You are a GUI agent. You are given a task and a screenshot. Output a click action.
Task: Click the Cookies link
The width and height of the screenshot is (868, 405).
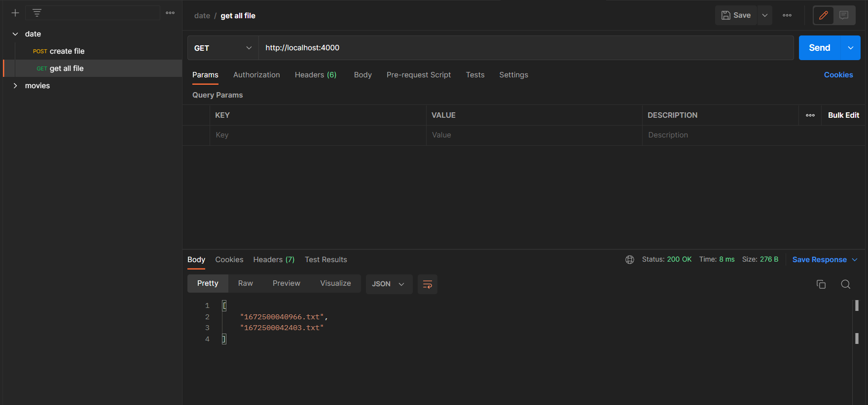coord(838,75)
